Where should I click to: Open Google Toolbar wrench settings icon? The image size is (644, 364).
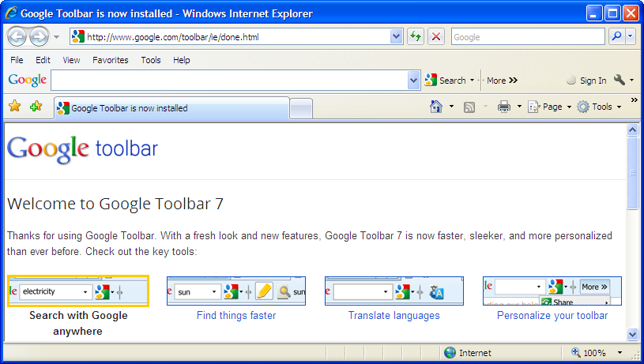(620, 80)
